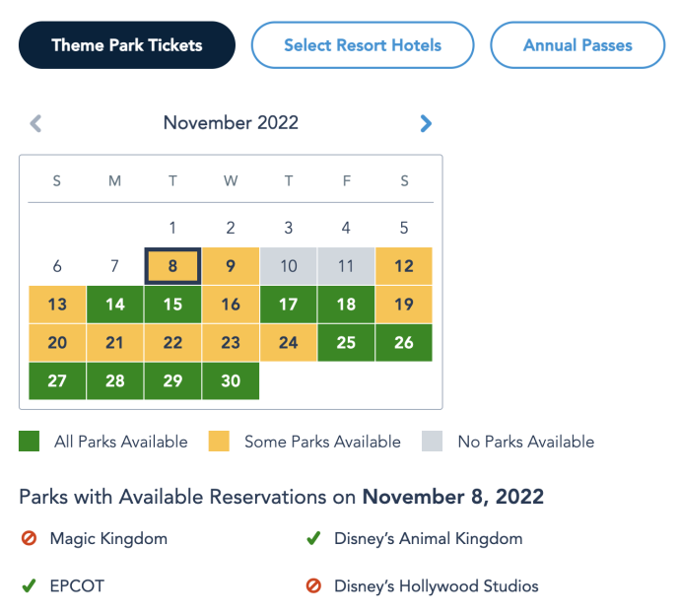Select the Theme Park Tickets tab
Image resolution: width=678 pixels, height=616 pixels.
tap(127, 45)
